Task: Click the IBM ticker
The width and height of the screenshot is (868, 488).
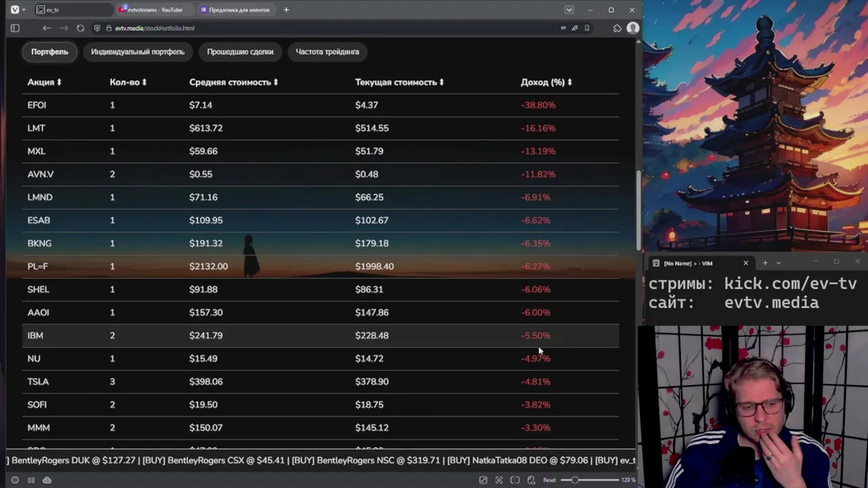Action: pos(35,335)
